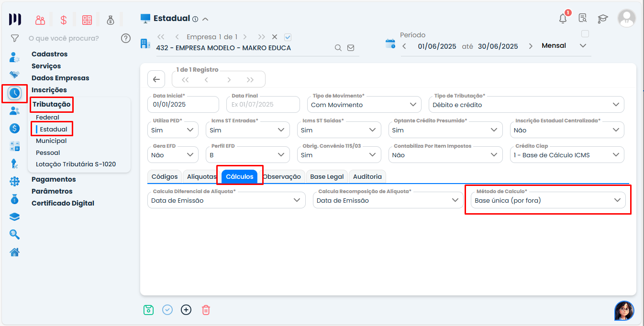
Task: Select the calculator sidebar icon
Action: 15,146
